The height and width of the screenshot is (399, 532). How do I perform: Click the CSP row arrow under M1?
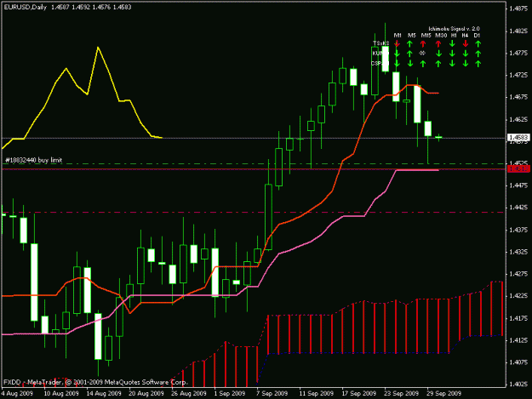pos(397,64)
